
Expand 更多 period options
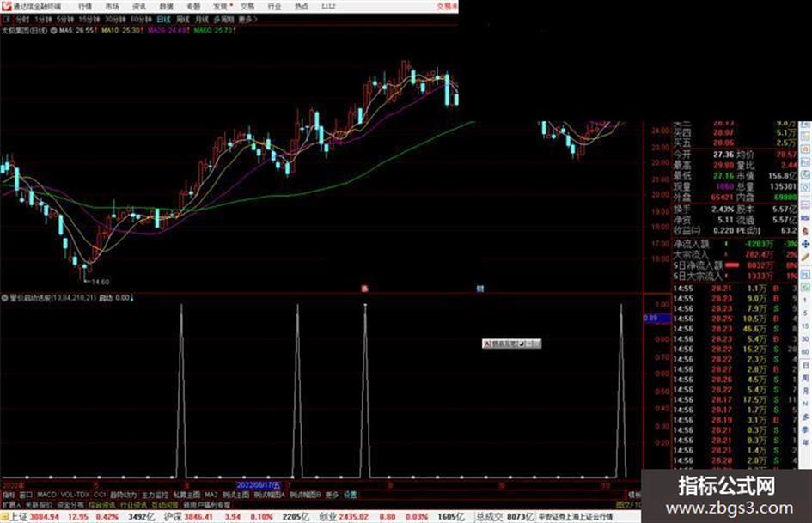coord(247,19)
